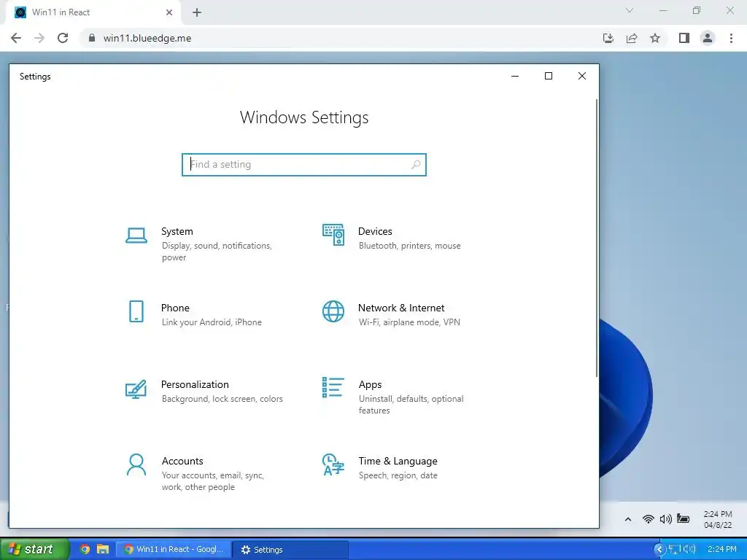Expand hidden tray icons chevron in inner taskbar
This screenshot has width=747, height=560.
628,519
